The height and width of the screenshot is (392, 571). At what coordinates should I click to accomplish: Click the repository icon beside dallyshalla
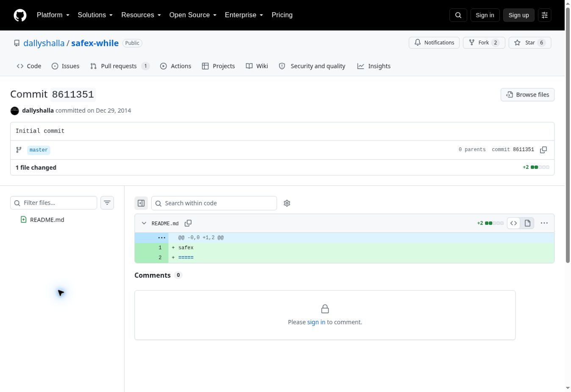[x=17, y=43]
